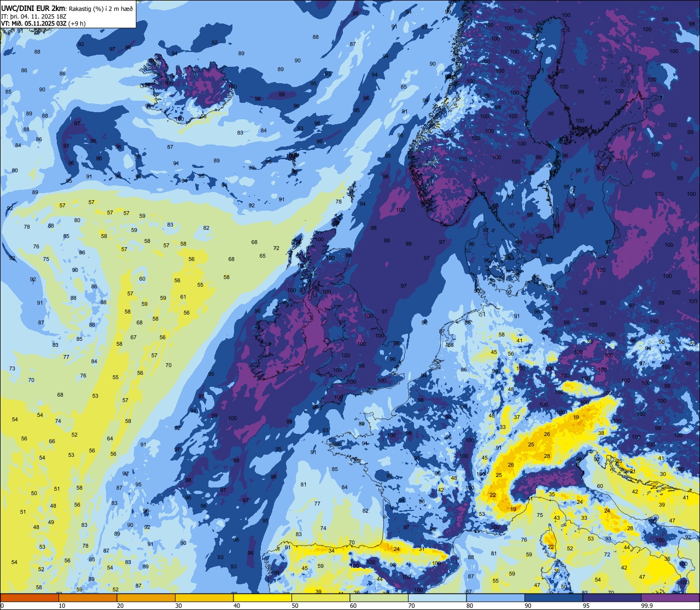Click the value '53' in the Atlantic yellow band
Viewport: 700px width, 610px height.
[95, 396]
